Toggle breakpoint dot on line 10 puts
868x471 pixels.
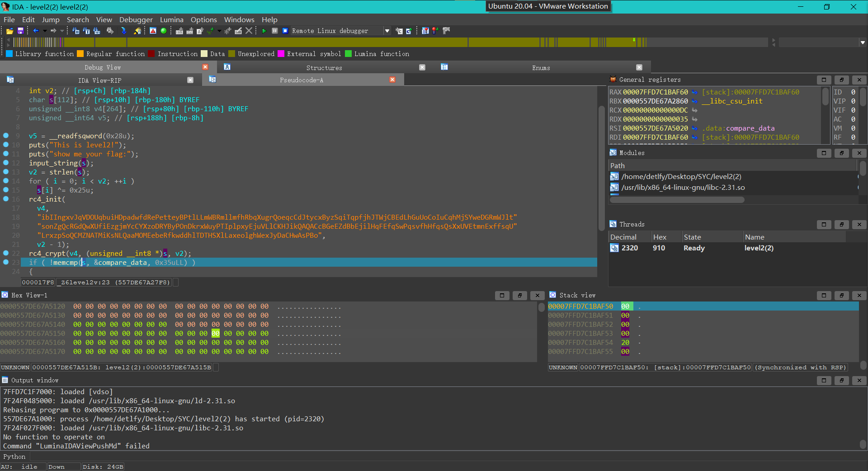6,145
